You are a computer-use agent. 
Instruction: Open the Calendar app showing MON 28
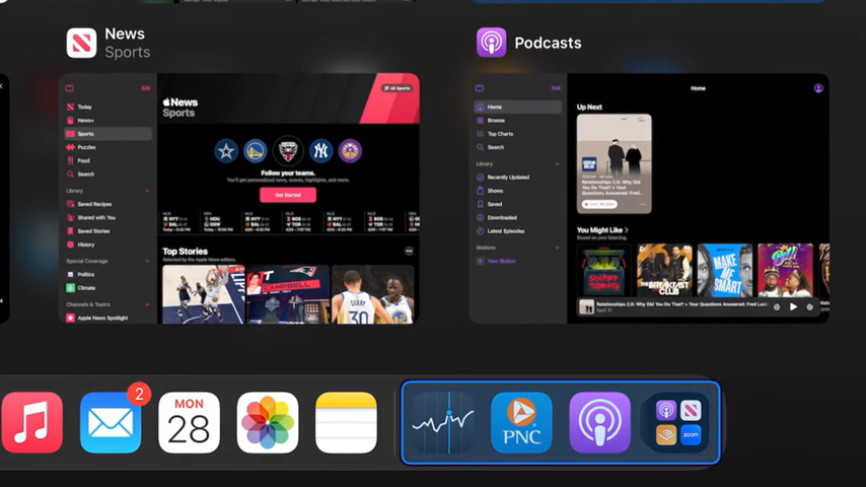pyautogui.click(x=189, y=422)
